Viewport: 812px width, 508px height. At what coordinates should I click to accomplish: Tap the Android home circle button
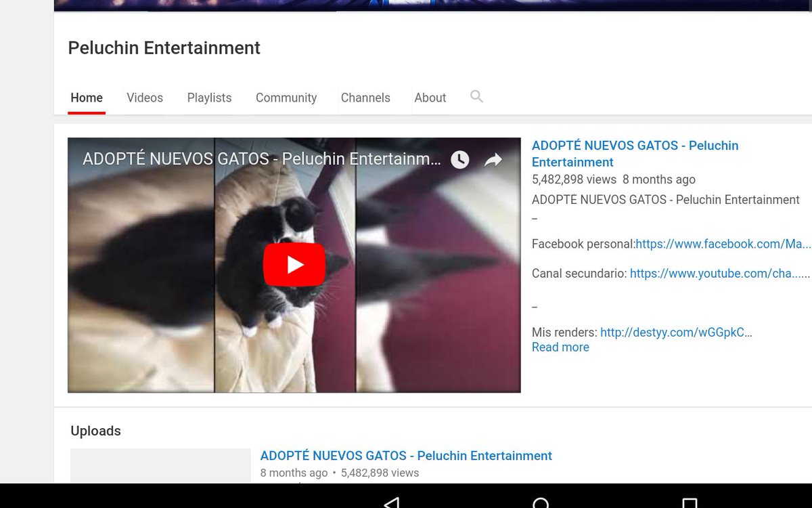[541, 503]
